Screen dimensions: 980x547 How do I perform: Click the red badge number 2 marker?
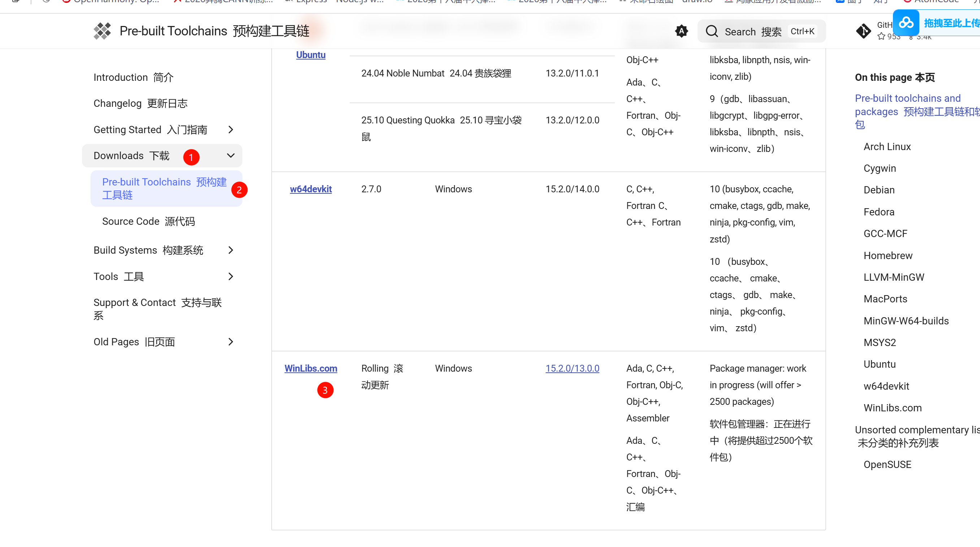[x=239, y=190]
